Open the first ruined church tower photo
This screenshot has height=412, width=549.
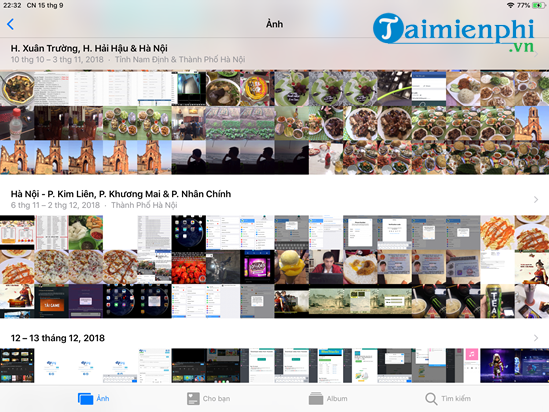(531, 123)
